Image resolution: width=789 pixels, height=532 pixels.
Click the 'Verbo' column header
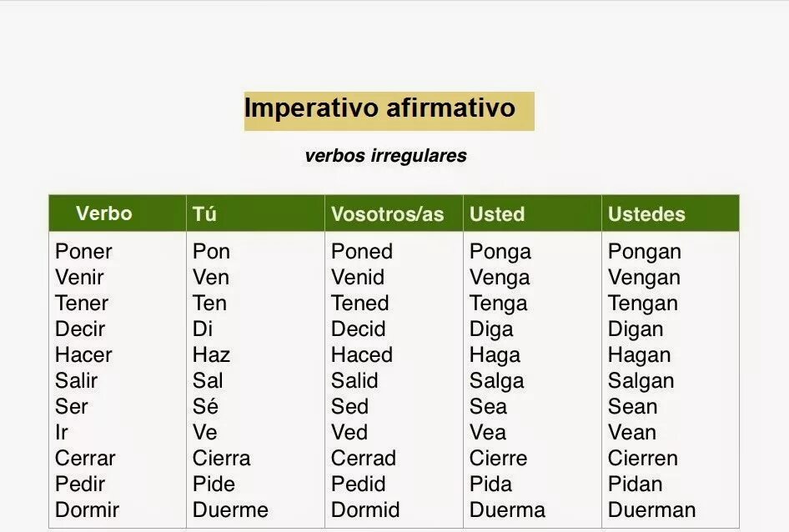103,213
